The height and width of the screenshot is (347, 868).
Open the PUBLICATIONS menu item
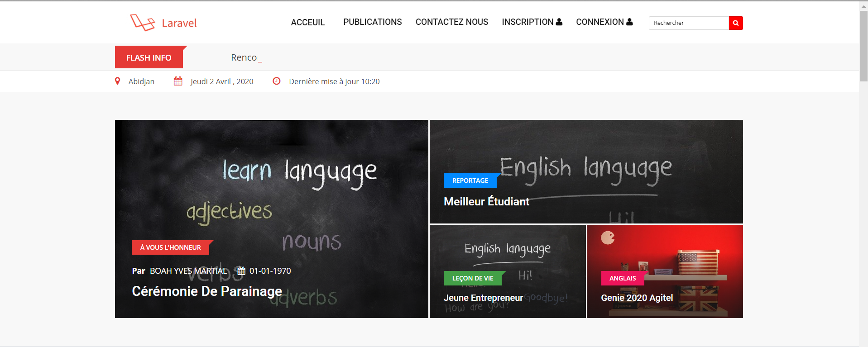click(x=373, y=22)
